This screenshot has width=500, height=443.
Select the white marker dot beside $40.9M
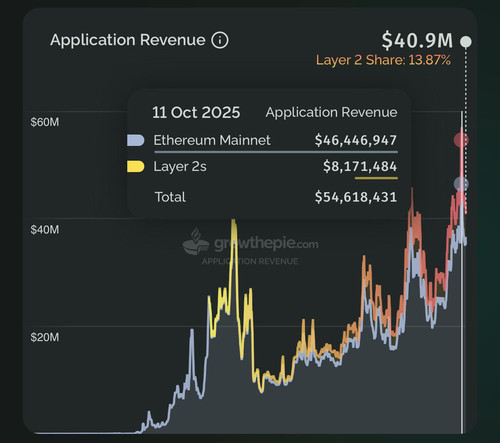tap(466, 42)
